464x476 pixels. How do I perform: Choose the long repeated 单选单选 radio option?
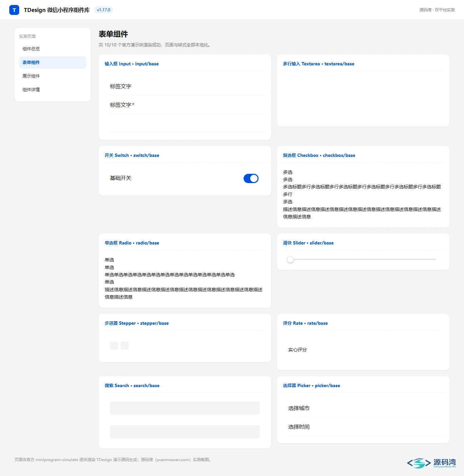[170, 275]
